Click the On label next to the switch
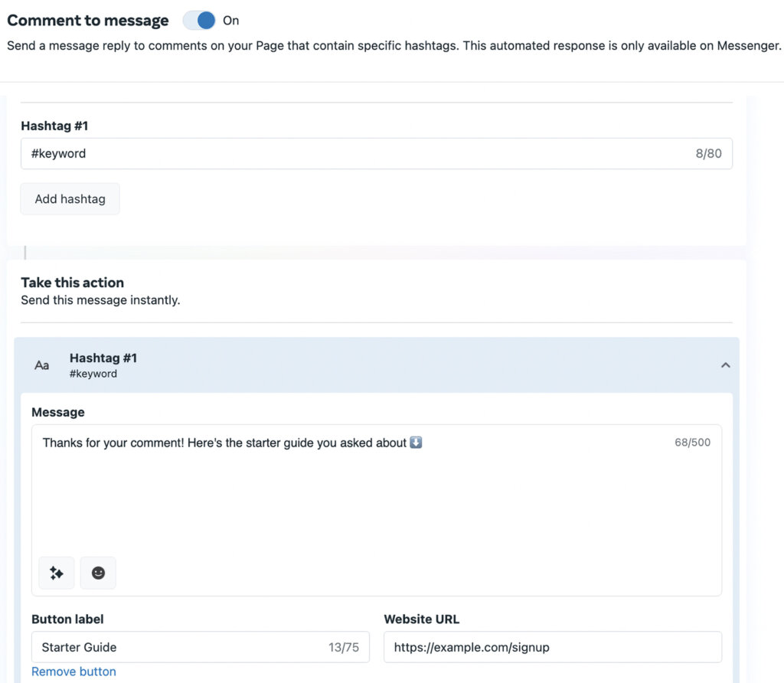This screenshot has height=683, width=784. click(230, 21)
